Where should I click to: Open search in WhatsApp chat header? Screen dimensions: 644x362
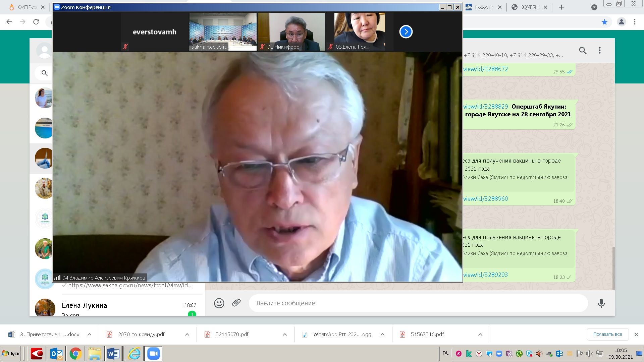pyautogui.click(x=583, y=51)
